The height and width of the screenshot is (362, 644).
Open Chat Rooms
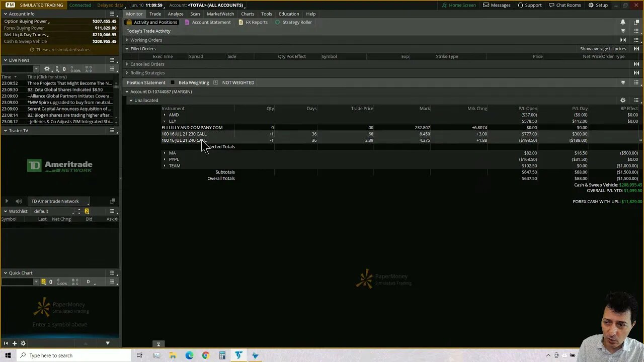tap(565, 5)
